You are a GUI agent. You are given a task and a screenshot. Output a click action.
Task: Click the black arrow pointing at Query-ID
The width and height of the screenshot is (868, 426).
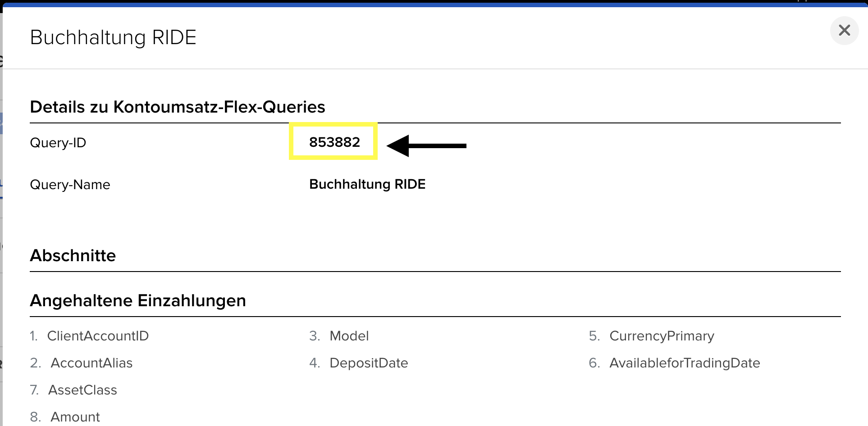coord(426,145)
